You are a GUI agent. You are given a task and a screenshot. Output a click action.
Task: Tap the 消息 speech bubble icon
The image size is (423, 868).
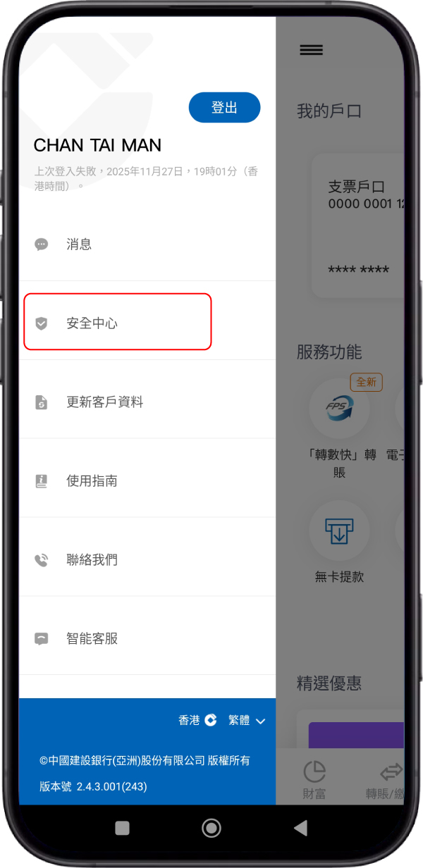(42, 244)
